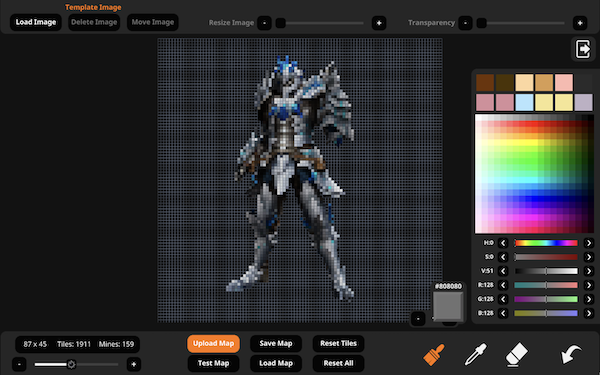600x375 pixels.
Task: Click Move Image button
Action: 153,22
